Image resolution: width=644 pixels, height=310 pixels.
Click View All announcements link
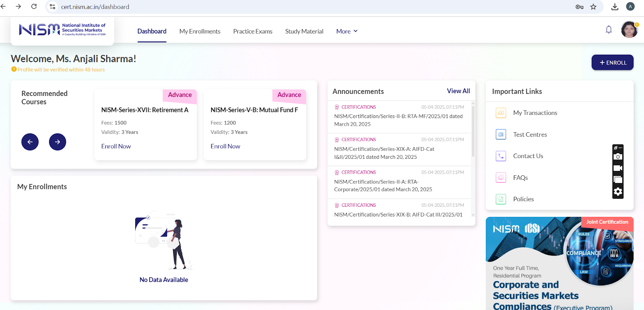458,91
